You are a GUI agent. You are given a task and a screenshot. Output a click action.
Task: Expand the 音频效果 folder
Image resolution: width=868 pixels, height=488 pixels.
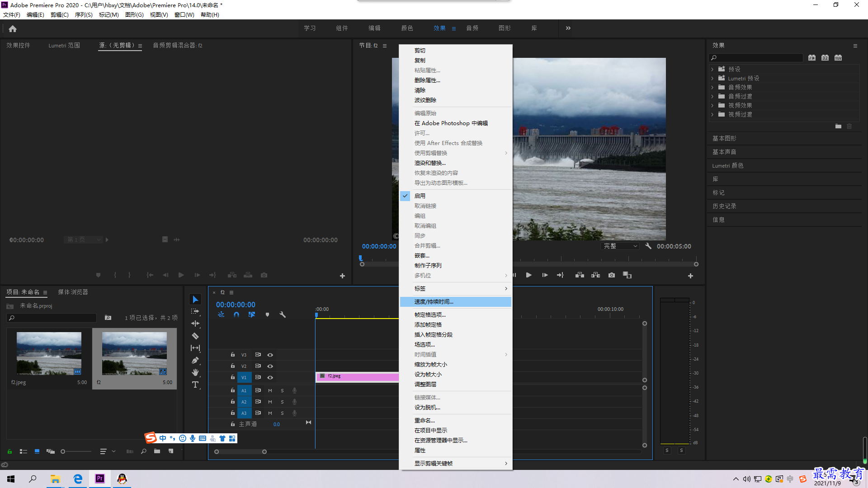click(712, 87)
